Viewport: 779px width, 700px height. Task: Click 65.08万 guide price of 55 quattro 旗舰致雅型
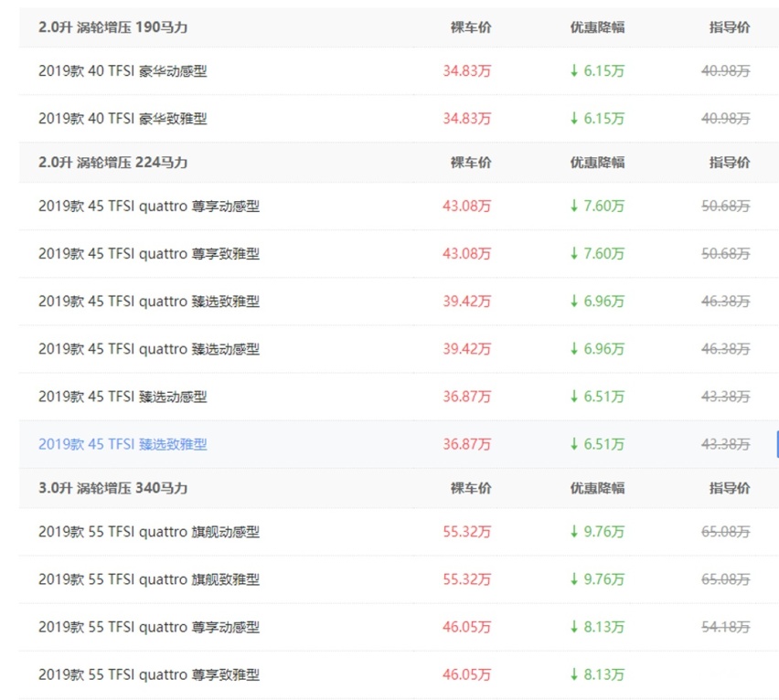(x=726, y=579)
